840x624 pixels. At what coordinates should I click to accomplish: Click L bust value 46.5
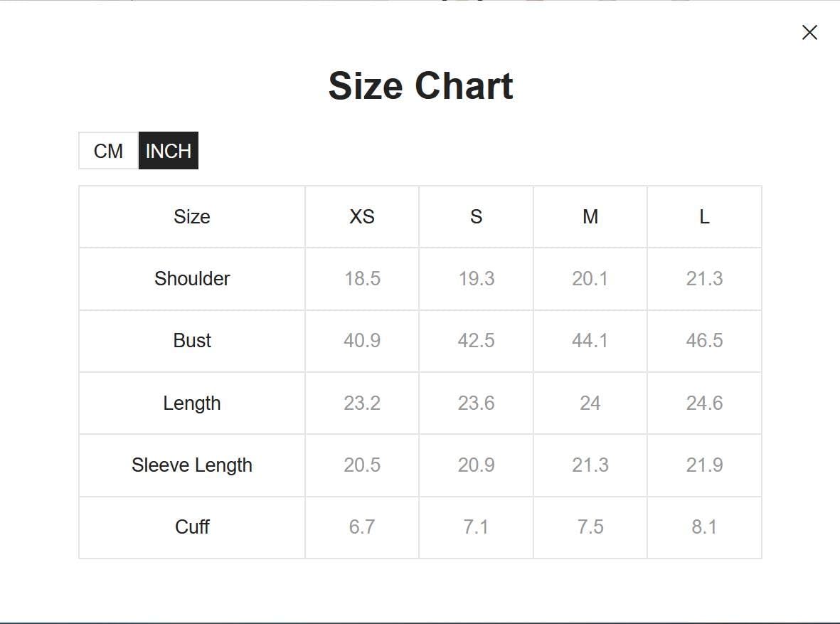[x=704, y=341]
